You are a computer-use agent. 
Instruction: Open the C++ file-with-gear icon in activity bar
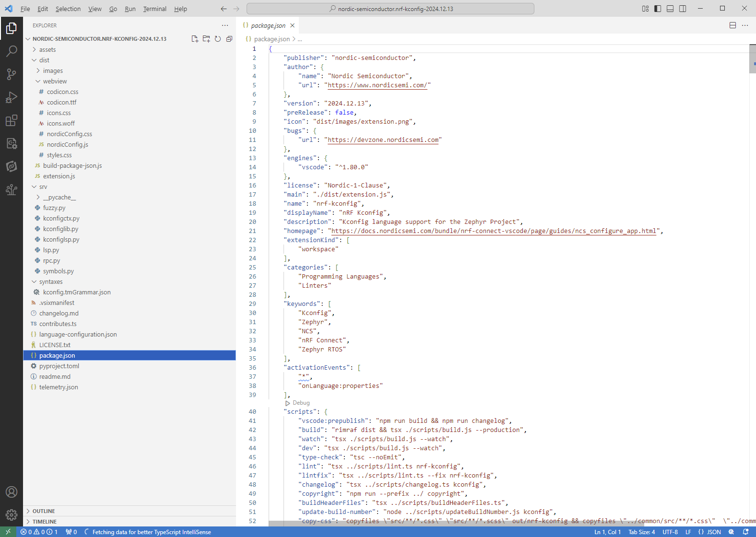click(x=12, y=143)
